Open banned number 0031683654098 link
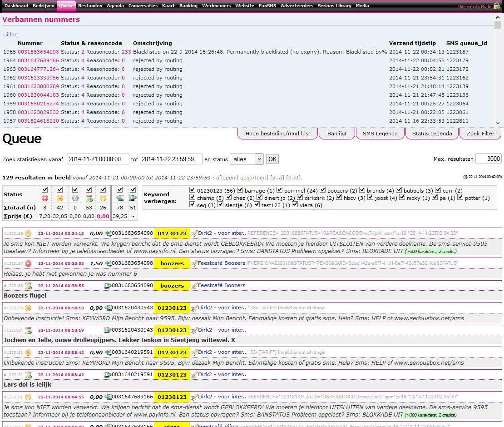 tap(38, 52)
